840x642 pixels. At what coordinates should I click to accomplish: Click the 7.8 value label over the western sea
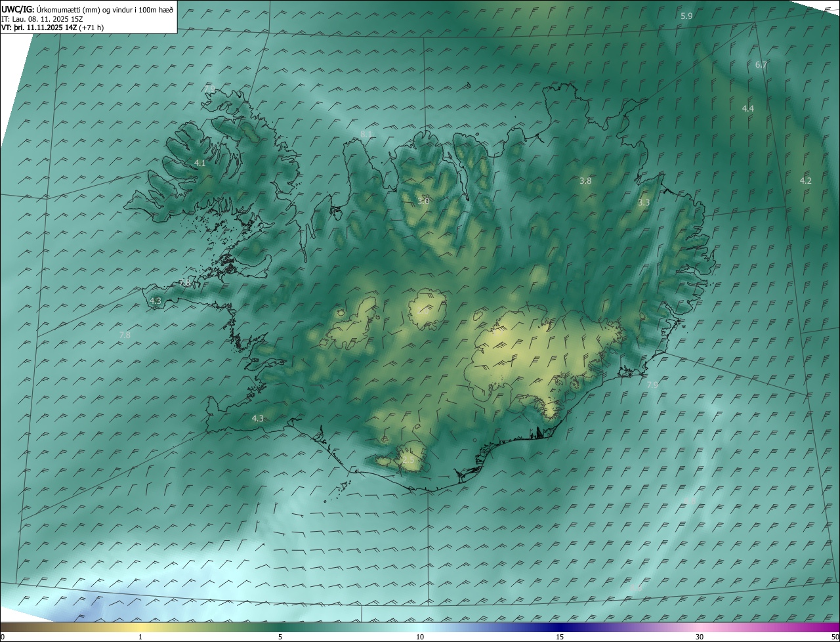tap(125, 335)
